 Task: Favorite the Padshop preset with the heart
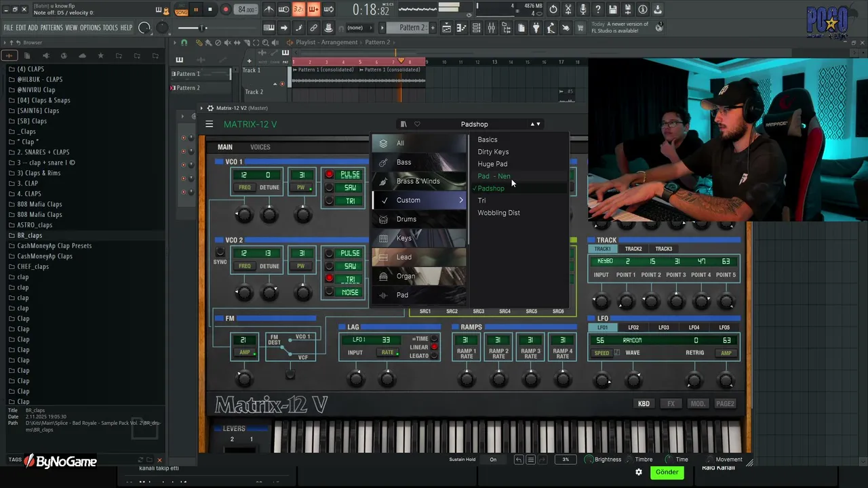click(417, 124)
